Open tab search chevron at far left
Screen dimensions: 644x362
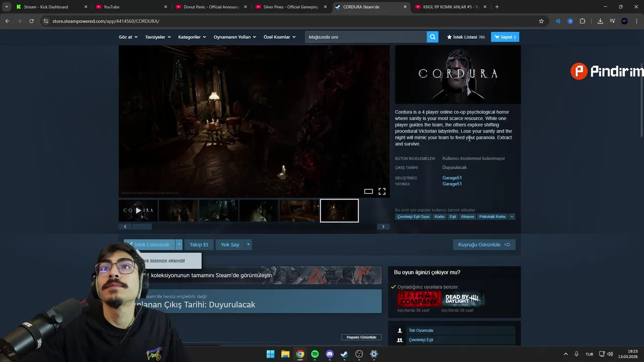(x=6, y=7)
